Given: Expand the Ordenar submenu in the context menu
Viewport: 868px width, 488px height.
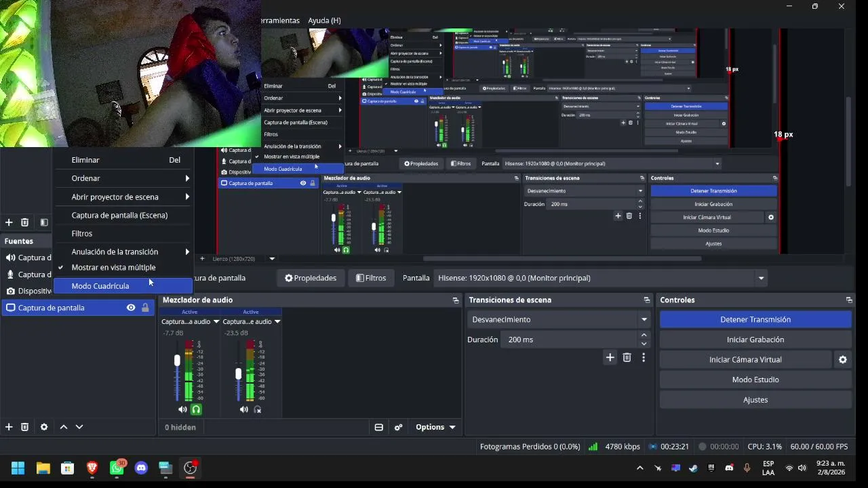Looking at the screenshot, I should click(123, 178).
